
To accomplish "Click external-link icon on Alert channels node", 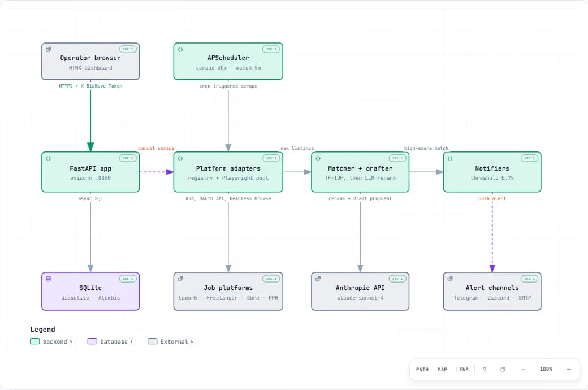I will click(450, 279).
